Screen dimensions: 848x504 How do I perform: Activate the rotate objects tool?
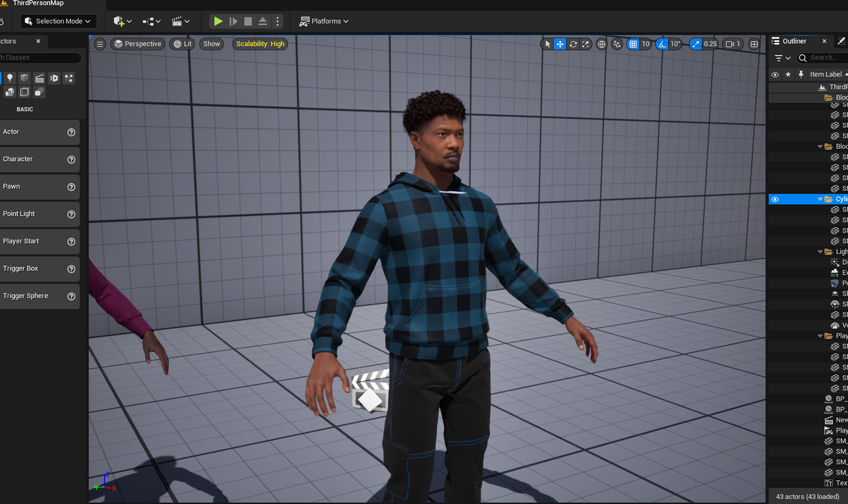tap(573, 44)
